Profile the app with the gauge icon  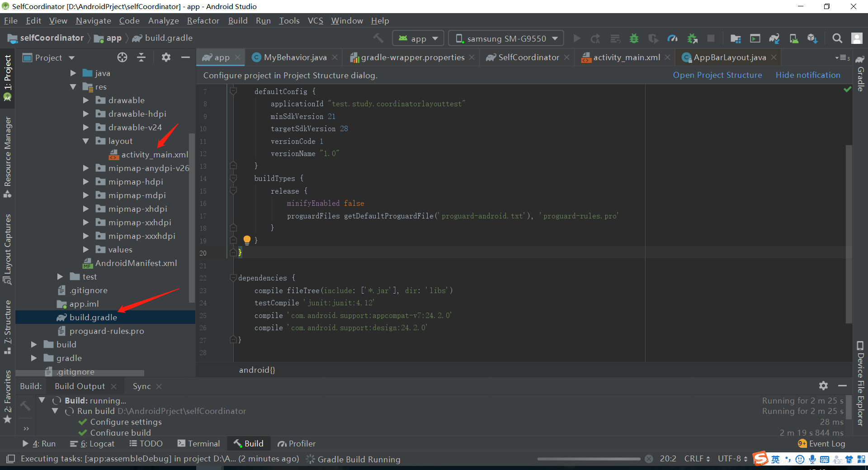[x=673, y=38]
